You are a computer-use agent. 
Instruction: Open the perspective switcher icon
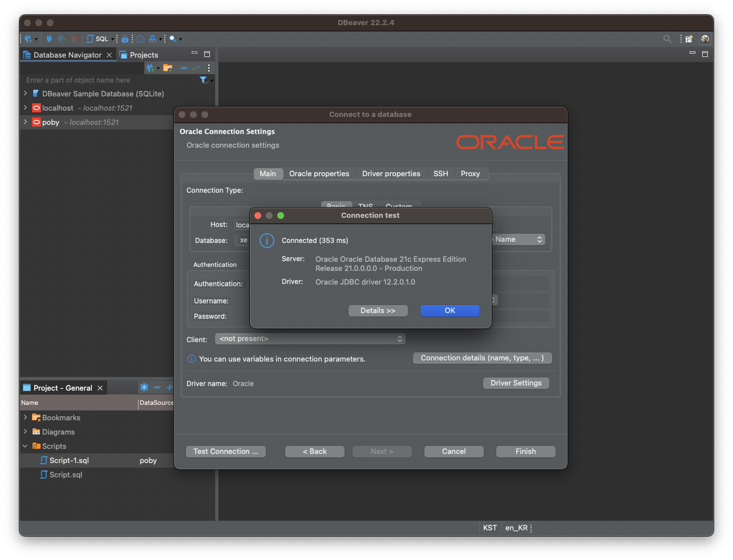point(689,39)
